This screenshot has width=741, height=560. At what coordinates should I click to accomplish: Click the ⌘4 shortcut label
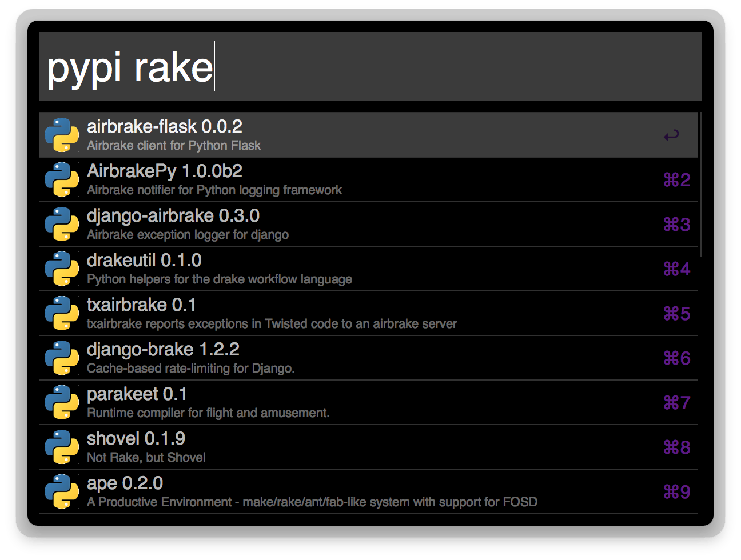(x=677, y=269)
